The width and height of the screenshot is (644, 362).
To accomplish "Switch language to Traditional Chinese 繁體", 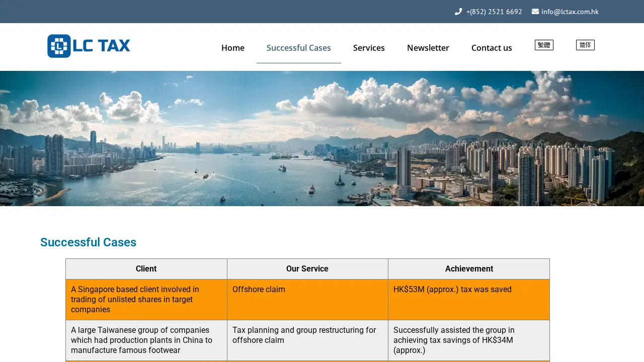I will 544,45.
